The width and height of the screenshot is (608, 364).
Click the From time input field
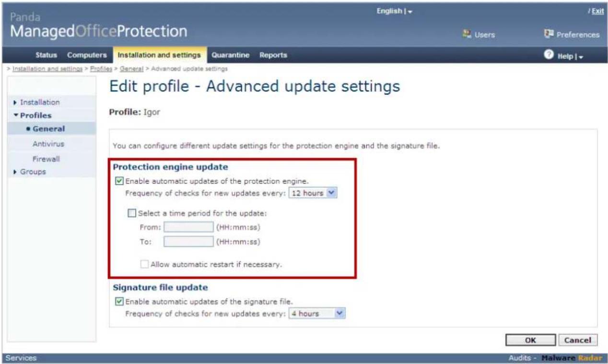tap(188, 227)
